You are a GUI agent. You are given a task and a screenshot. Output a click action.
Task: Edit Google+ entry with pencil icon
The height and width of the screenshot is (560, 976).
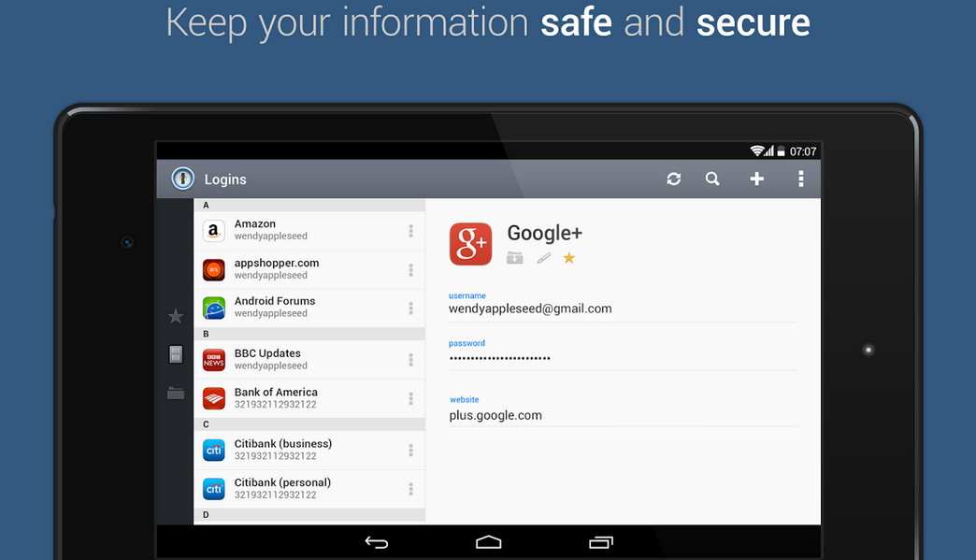point(543,258)
